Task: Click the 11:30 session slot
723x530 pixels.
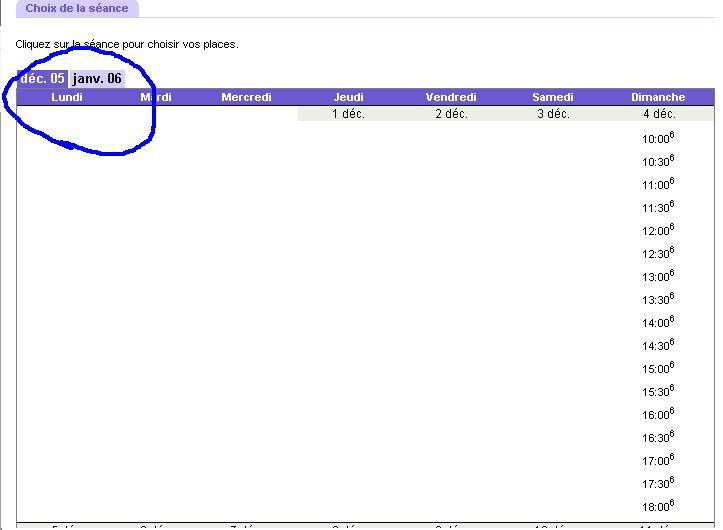Action: [657, 208]
